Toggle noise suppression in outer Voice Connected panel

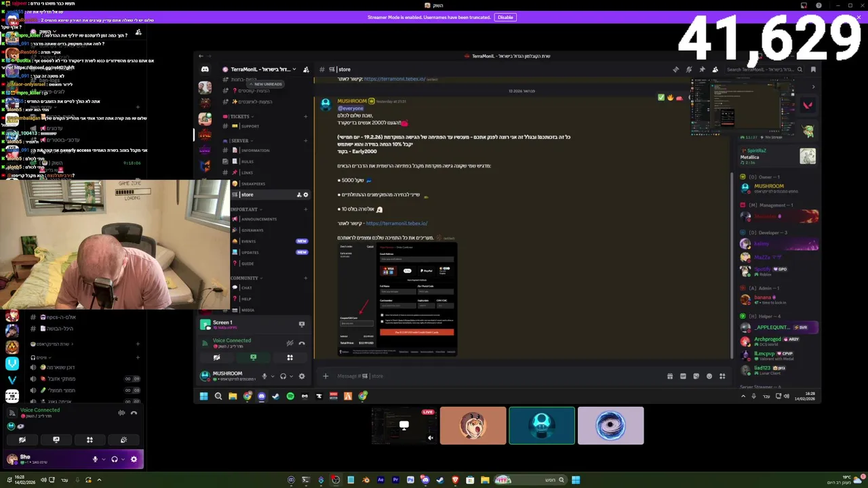click(121, 413)
